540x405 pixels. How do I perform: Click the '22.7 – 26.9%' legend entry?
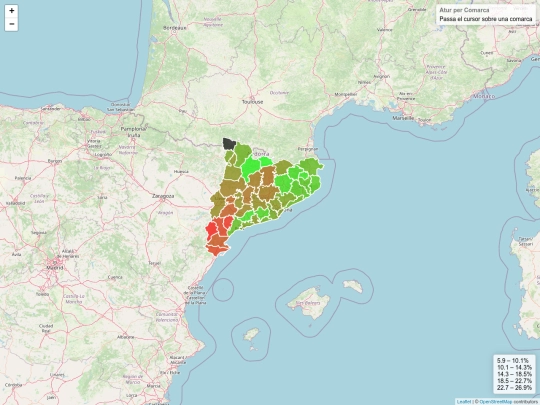tap(515, 388)
